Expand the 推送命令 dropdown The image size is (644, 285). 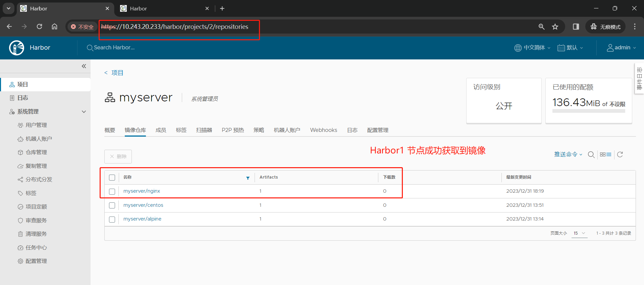568,154
